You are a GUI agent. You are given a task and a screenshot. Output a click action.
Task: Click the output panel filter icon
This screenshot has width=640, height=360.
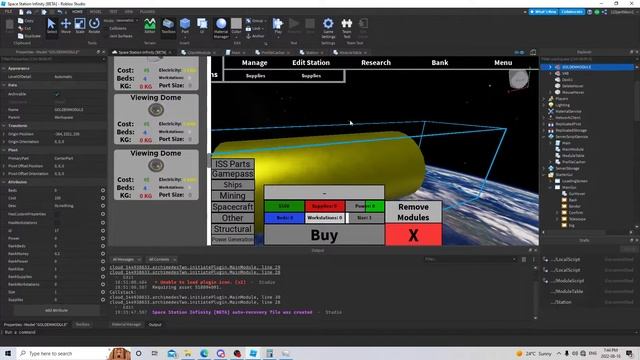click(x=524, y=260)
